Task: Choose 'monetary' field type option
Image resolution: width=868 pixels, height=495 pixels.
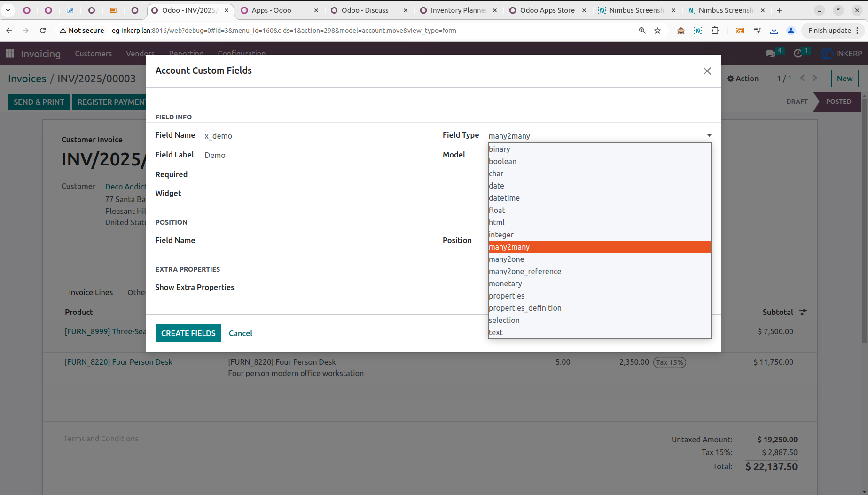Action: pyautogui.click(x=600, y=283)
